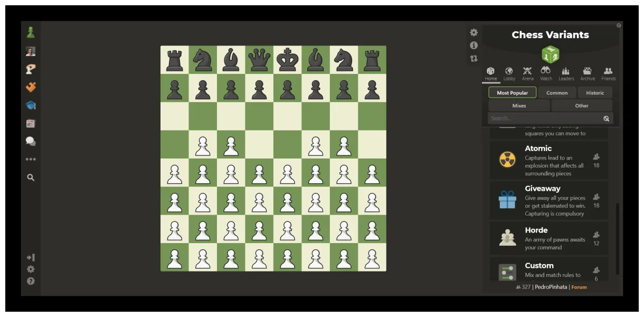This screenshot has width=644, height=317.
Task: Flip the board using the swap-arrows icon
Action: click(473, 59)
